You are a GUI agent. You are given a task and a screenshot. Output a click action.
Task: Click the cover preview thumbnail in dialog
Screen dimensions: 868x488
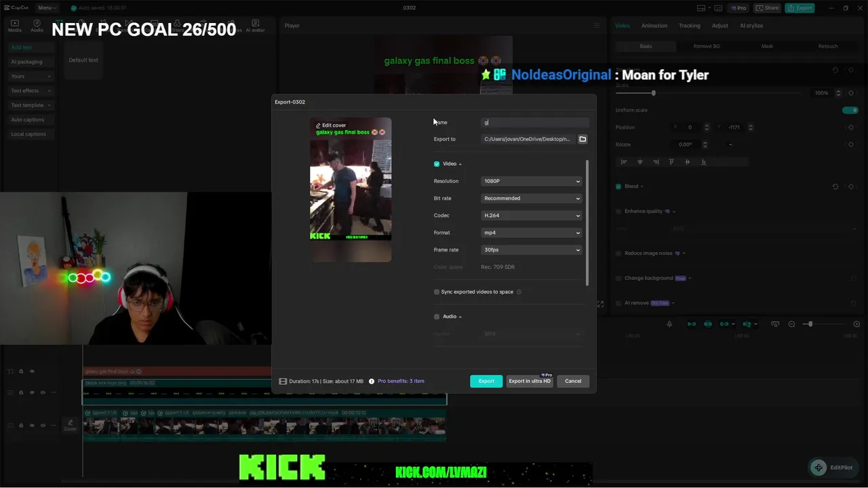[351, 190]
